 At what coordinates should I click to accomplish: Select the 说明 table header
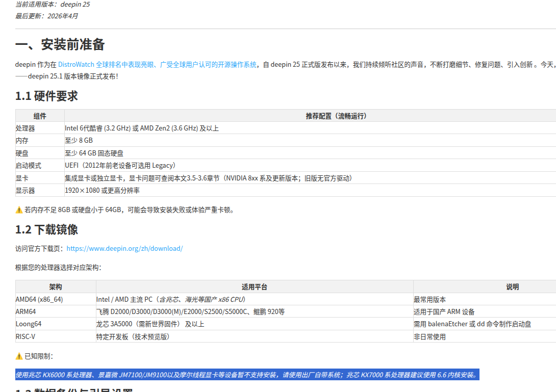point(512,286)
